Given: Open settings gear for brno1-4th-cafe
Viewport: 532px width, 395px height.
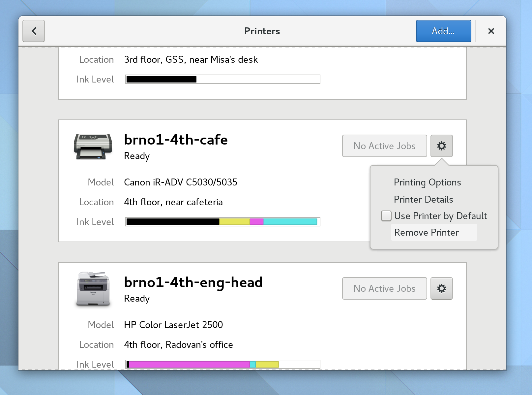Looking at the screenshot, I should click(441, 146).
